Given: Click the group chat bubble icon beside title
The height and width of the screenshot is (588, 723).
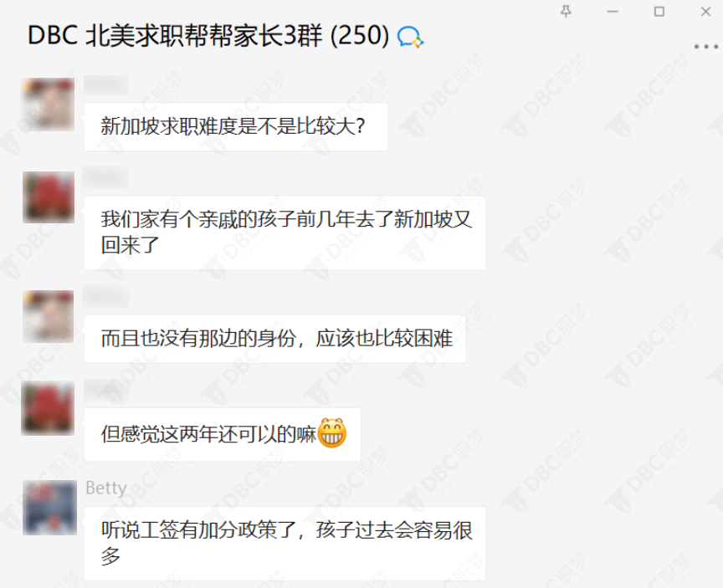Looking at the screenshot, I should pos(410,37).
